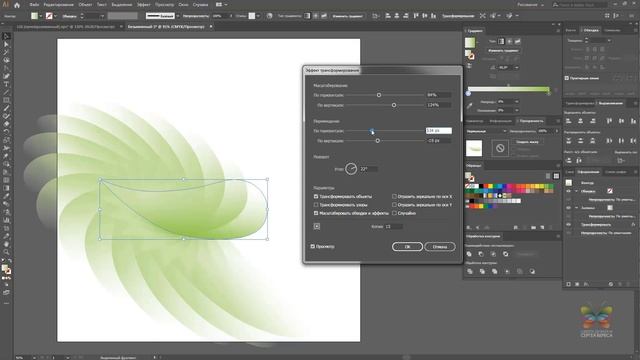Open the workspace layout switcher icon

[221, 5]
